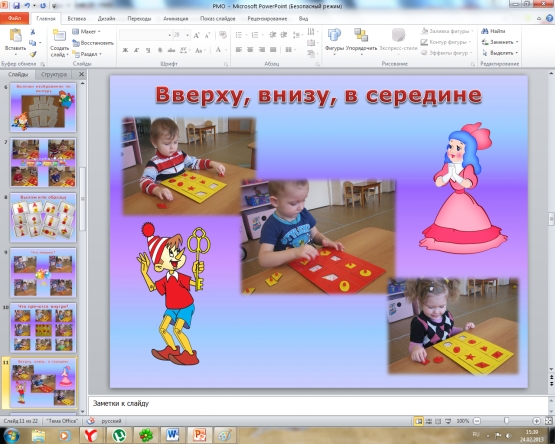Screen dimensions: 555x444
Task: Adjust the zoom slider handle
Action: [x=507, y=421]
